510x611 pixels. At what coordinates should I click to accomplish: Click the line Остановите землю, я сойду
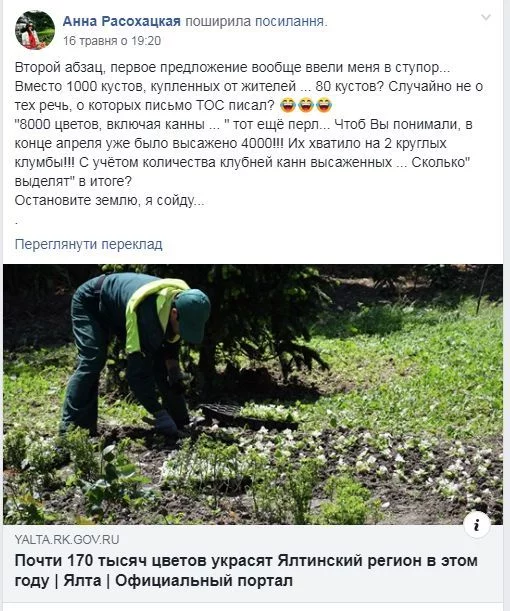pyautogui.click(x=109, y=200)
